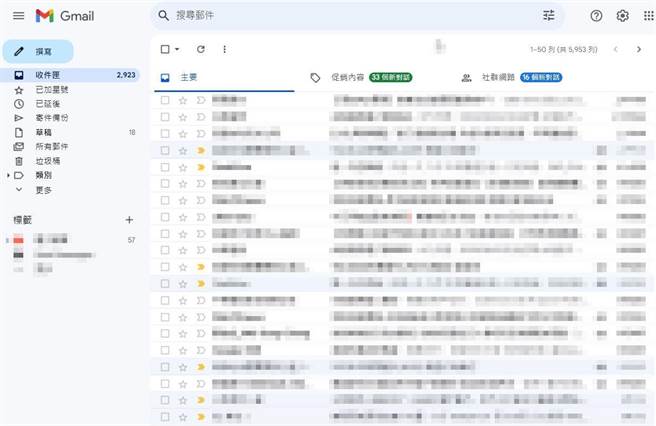Image resolution: width=656 pixels, height=426 pixels.
Task: Open the search options filter icon
Action: (548, 15)
